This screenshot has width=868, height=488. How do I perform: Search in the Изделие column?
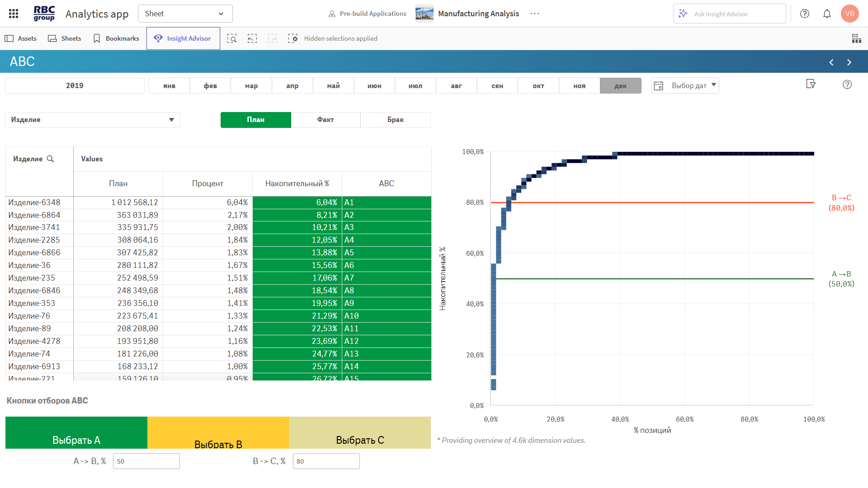click(50, 159)
